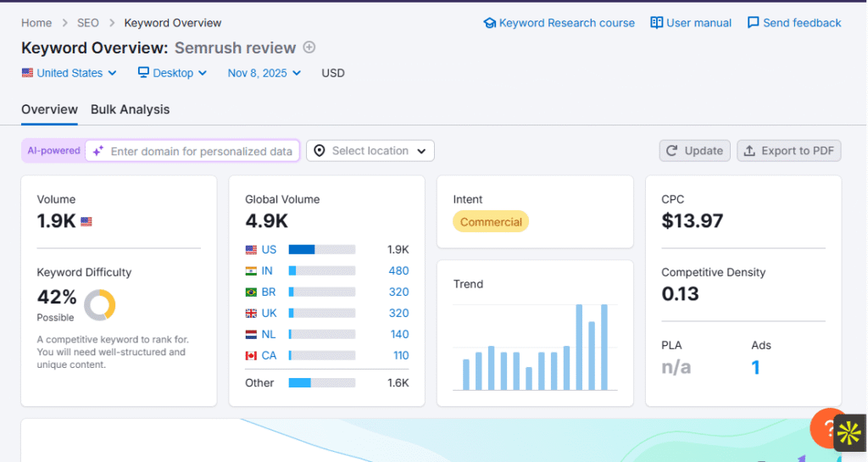The image size is (868, 462).
Task: Click the NL country link
Action: coord(269,334)
